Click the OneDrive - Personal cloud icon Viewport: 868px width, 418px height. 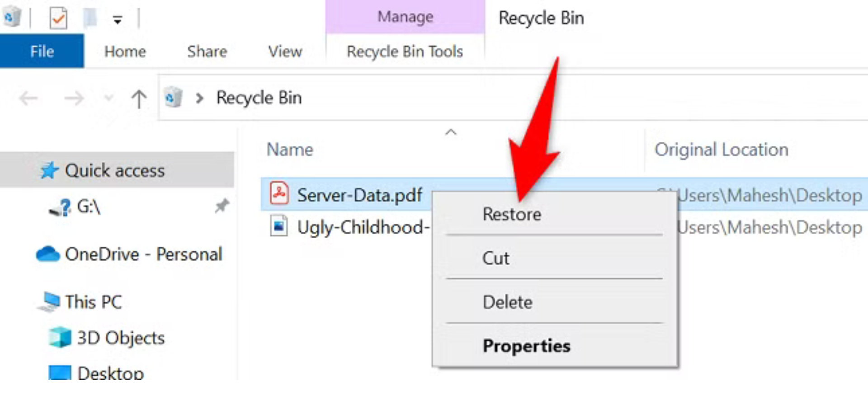[x=48, y=254]
